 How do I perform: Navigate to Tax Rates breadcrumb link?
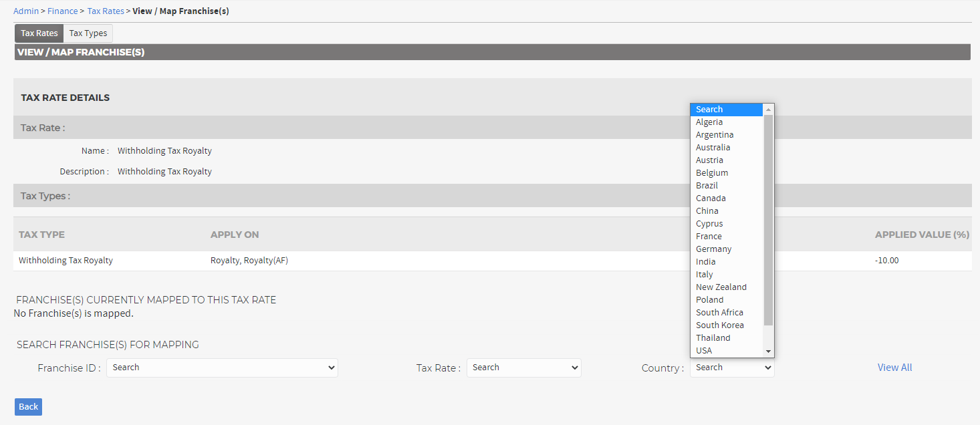pos(105,11)
